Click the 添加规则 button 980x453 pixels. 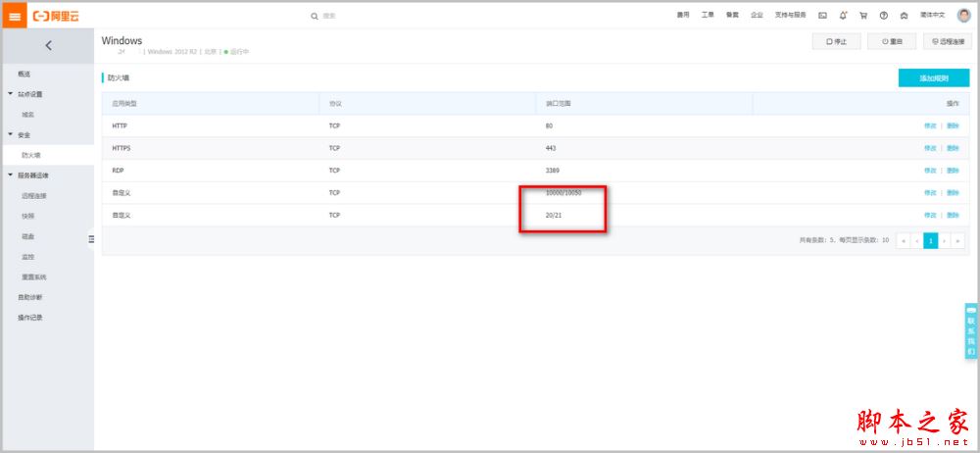tap(933, 78)
